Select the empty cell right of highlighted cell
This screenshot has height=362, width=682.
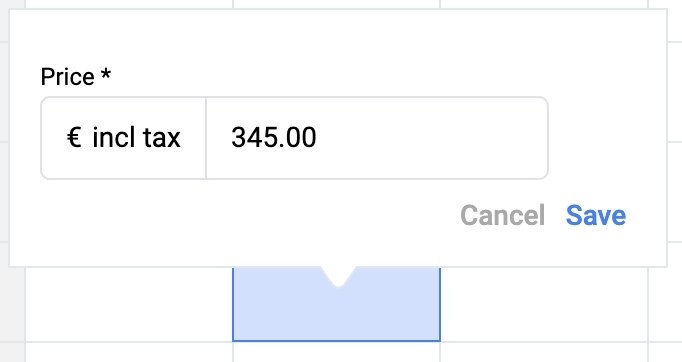point(544,305)
